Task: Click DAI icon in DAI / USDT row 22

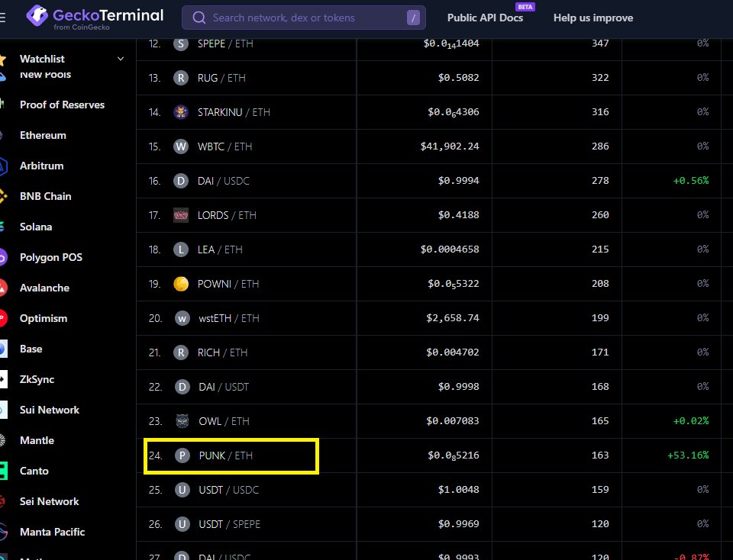Action: click(182, 387)
